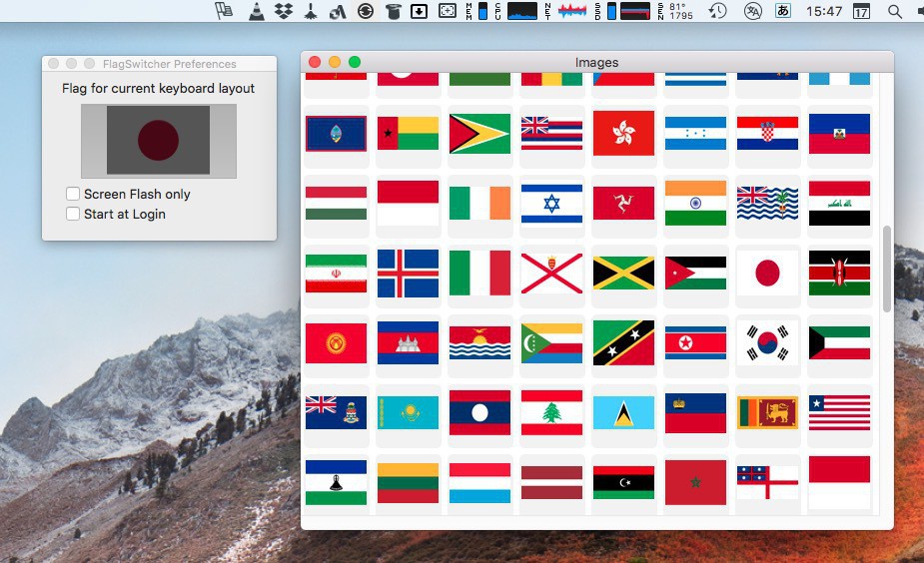Open the FlagSwitcher flag icon in menu bar
This screenshot has width=924, height=563.
click(224, 11)
